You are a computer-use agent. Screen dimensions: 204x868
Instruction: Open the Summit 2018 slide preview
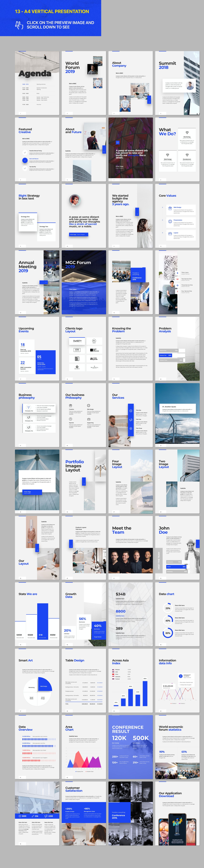(177, 83)
